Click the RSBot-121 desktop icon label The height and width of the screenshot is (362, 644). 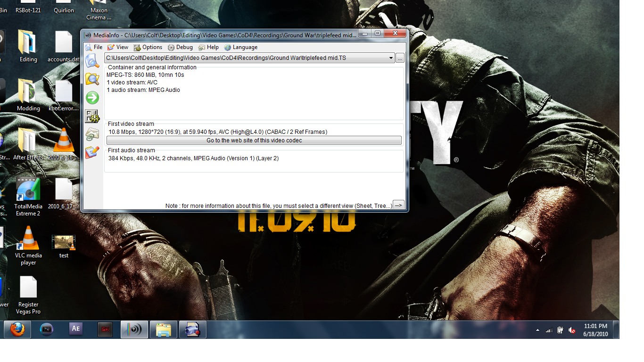(28, 10)
